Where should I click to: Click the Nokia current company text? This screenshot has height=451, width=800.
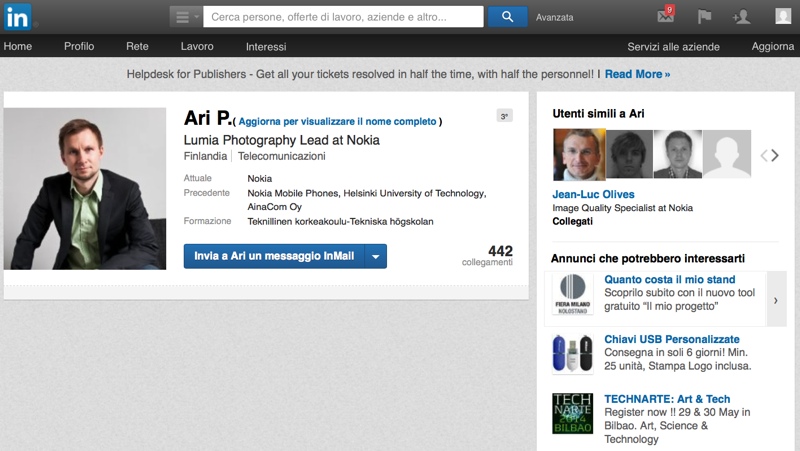260,179
